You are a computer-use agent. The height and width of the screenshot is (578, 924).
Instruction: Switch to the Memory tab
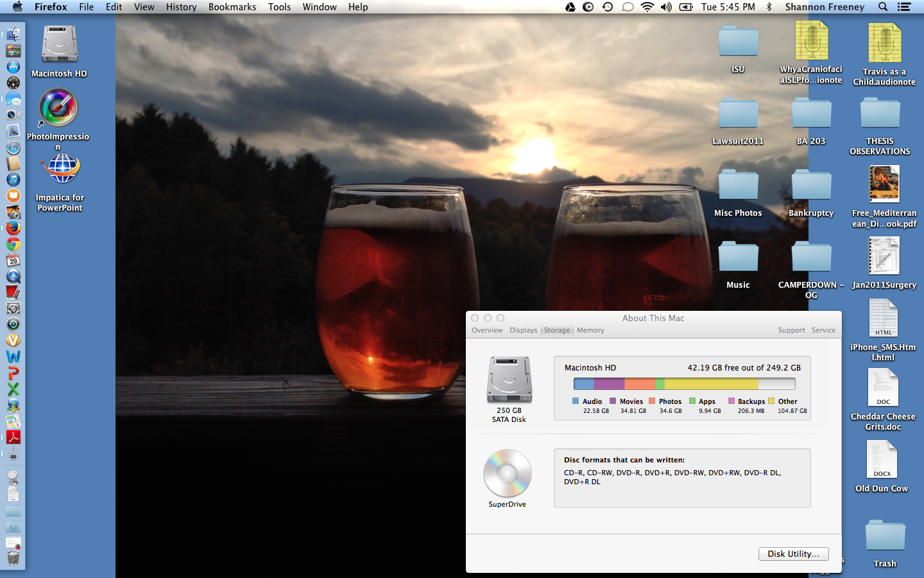[590, 330]
